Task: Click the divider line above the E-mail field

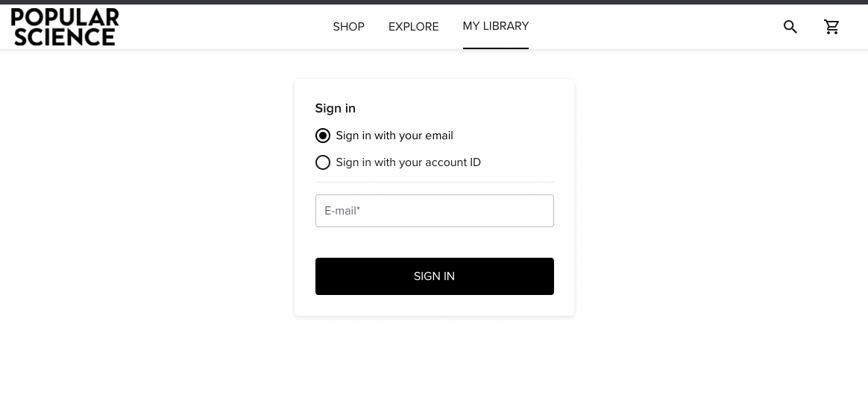Action: click(x=434, y=182)
